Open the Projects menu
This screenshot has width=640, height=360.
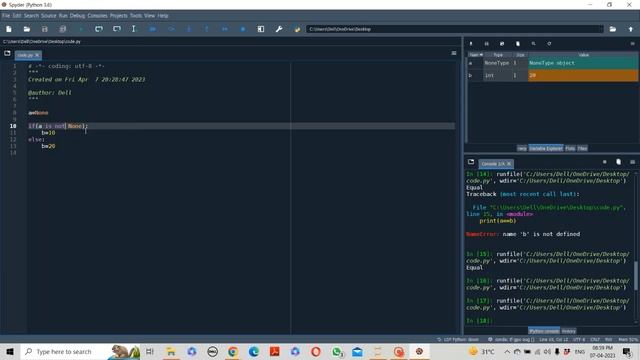coord(118,16)
